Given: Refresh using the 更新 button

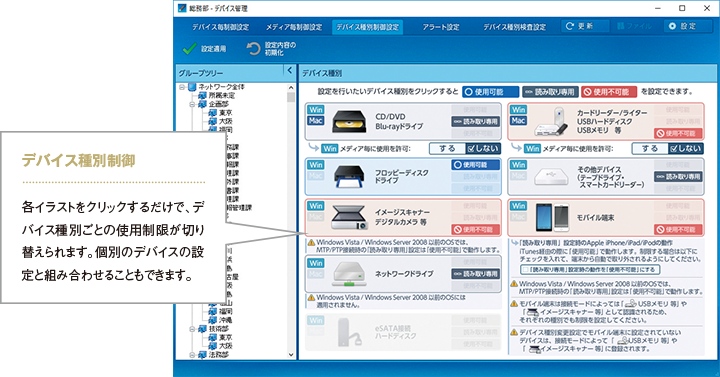Looking at the screenshot, I should click(x=585, y=26).
